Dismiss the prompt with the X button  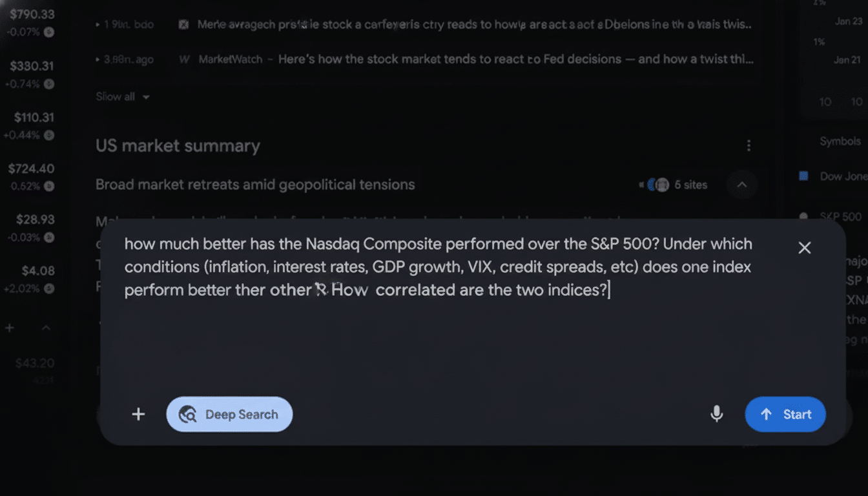(x=805, y=247)
